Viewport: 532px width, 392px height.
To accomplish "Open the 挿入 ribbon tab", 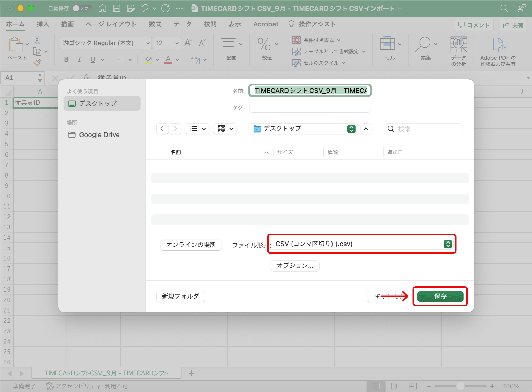I will pos(43,24).
